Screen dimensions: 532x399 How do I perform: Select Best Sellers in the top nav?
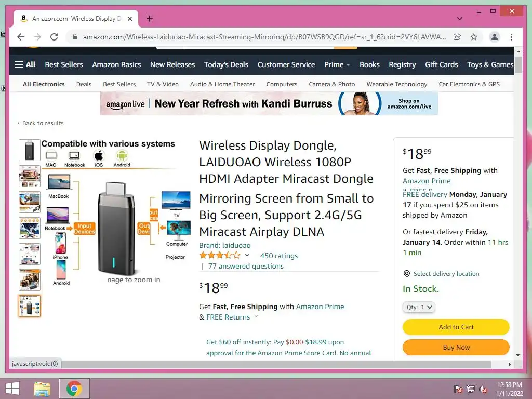(64, 64)
